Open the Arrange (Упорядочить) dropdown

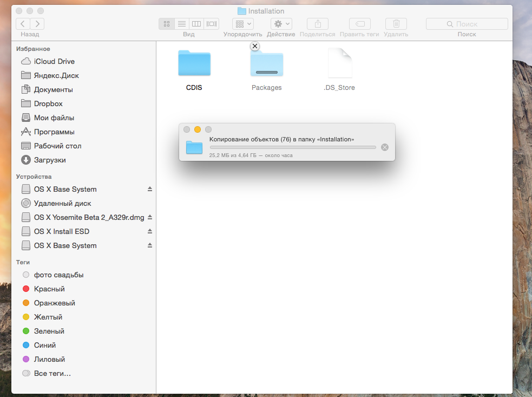point(243,24)
